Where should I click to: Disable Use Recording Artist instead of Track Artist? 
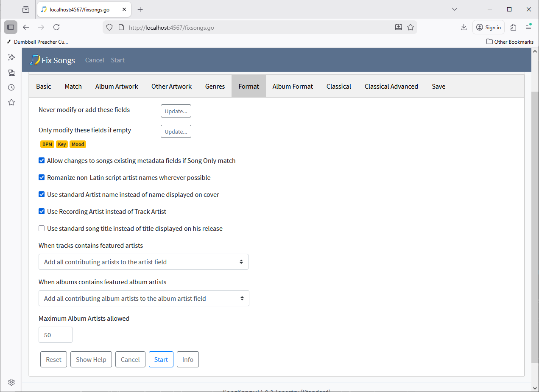(x=42, y=212)
